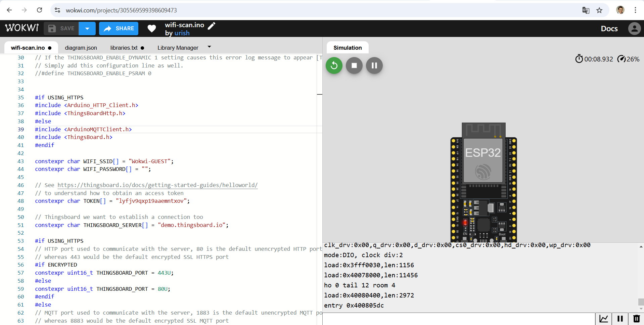Reload the Wokwi page
The width and height of the screenshot is (644, 325).
(x=39, y=10)
